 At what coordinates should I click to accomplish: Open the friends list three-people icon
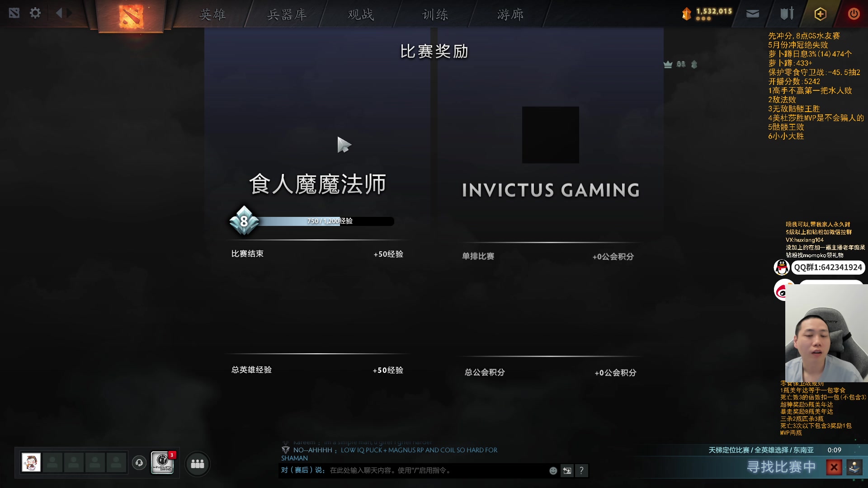(x=198, y=464)
